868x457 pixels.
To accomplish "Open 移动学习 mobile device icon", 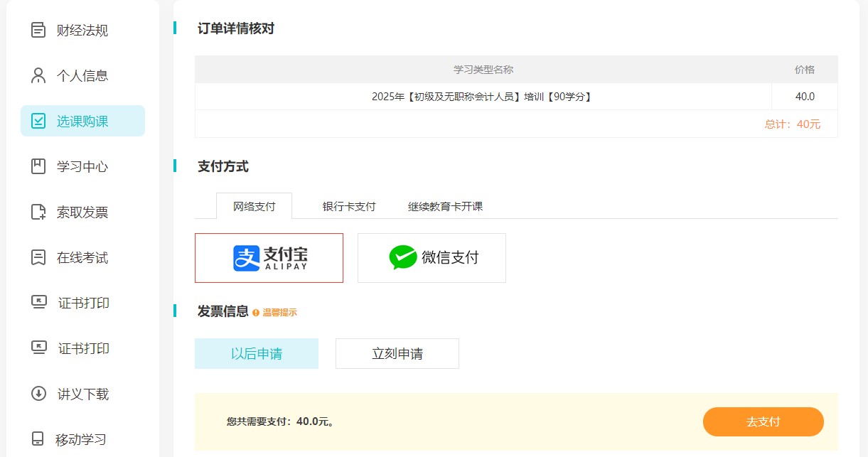I will (38, 439).
